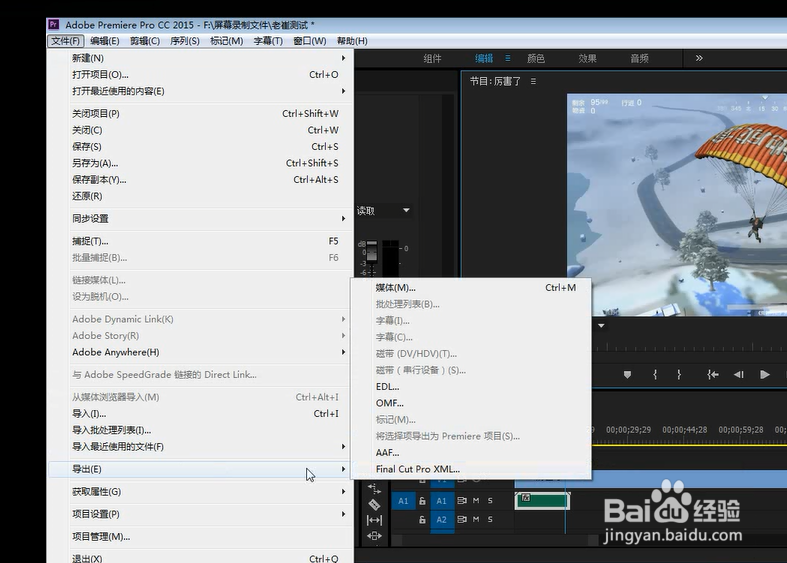Click the Play button in program monitor
Screen dimensions: 787x563
pos(765,375)
